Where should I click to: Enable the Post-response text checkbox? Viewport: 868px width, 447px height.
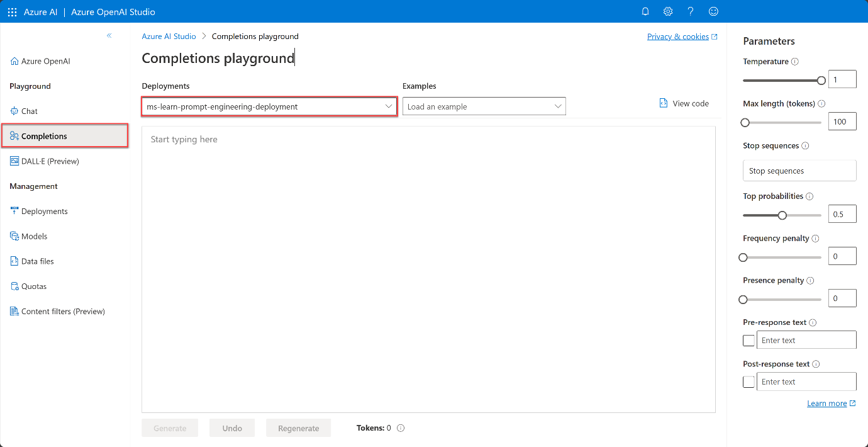pos(748,382)
